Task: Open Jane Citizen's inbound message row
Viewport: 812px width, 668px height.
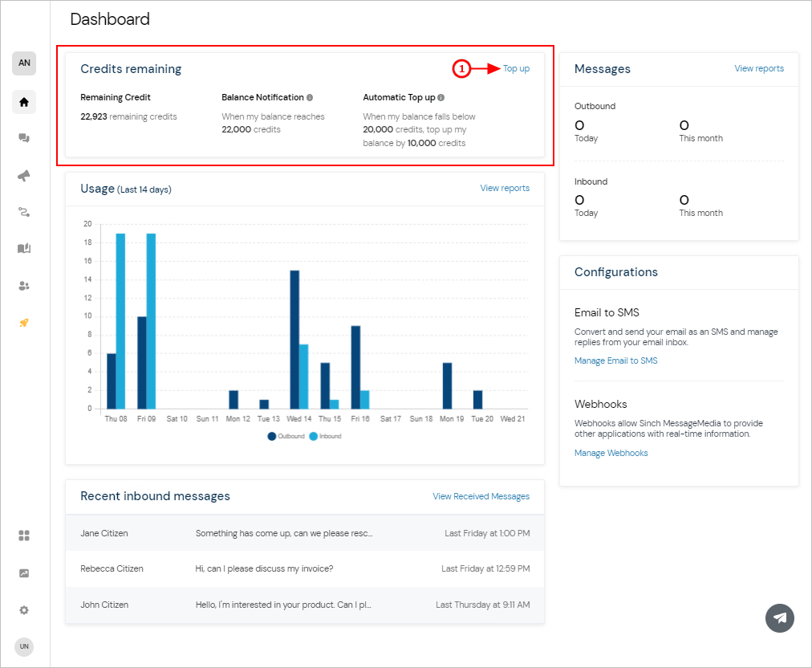Action: tap(305, 533)
